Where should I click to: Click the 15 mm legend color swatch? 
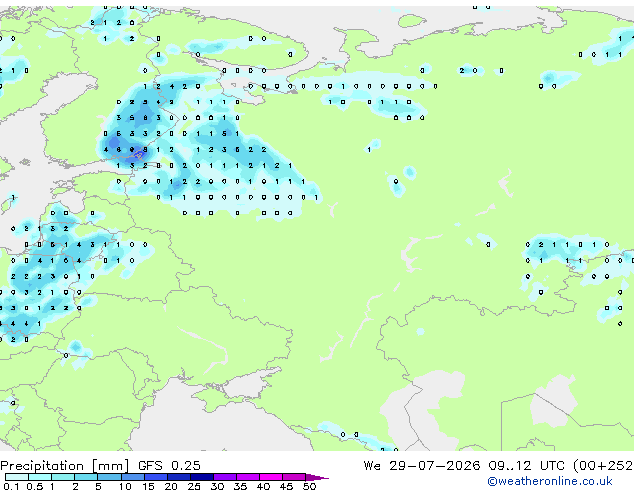tap(156, 477)
